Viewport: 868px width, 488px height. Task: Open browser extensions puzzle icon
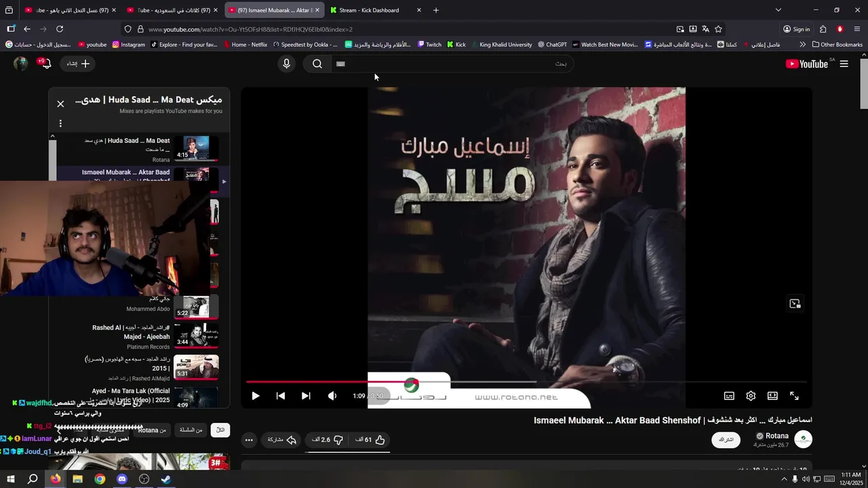click(x=823, y=29)
